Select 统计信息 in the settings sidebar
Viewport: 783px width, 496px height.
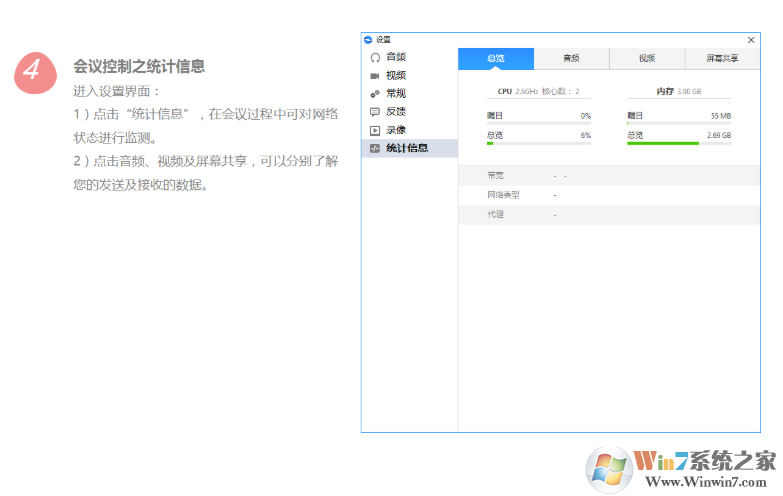[409, 148]
